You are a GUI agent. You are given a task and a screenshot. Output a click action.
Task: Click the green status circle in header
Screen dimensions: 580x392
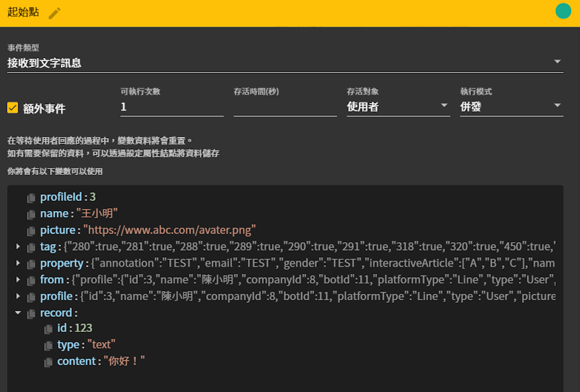point(563,11)
